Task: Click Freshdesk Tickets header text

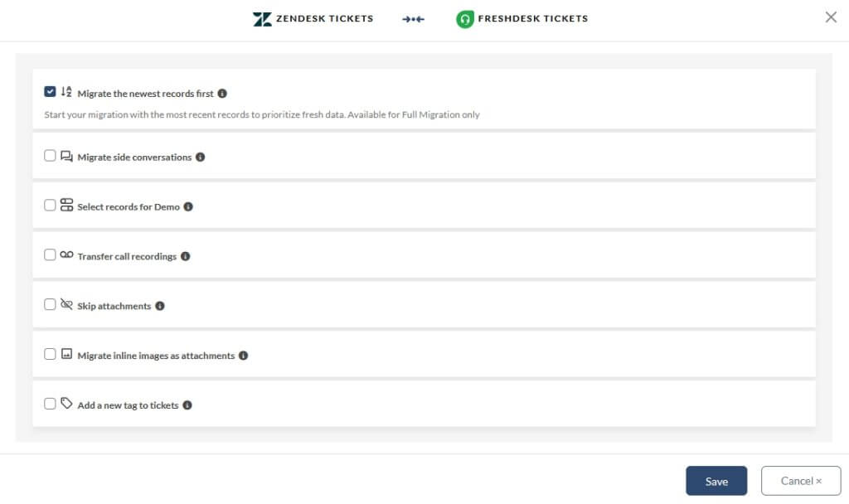Action: [x=533, y=18]
